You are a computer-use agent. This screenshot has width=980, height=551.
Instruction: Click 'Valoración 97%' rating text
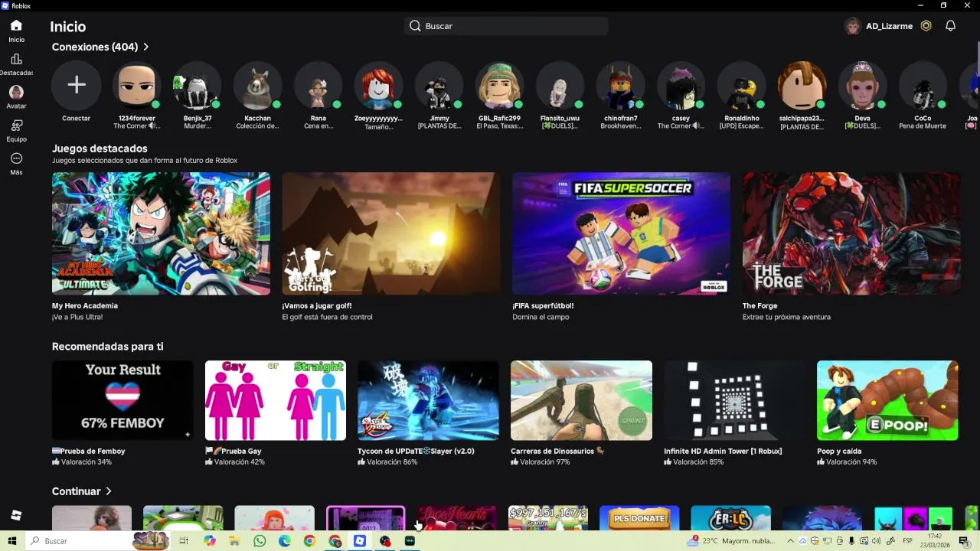(545, 462)
